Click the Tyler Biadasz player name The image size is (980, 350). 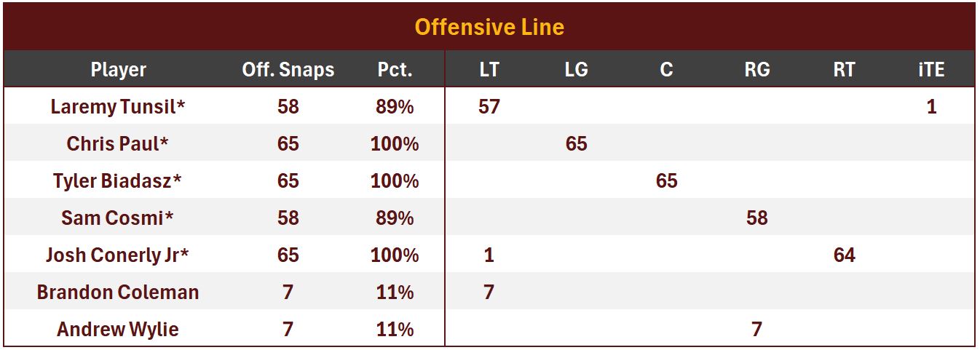118,181
